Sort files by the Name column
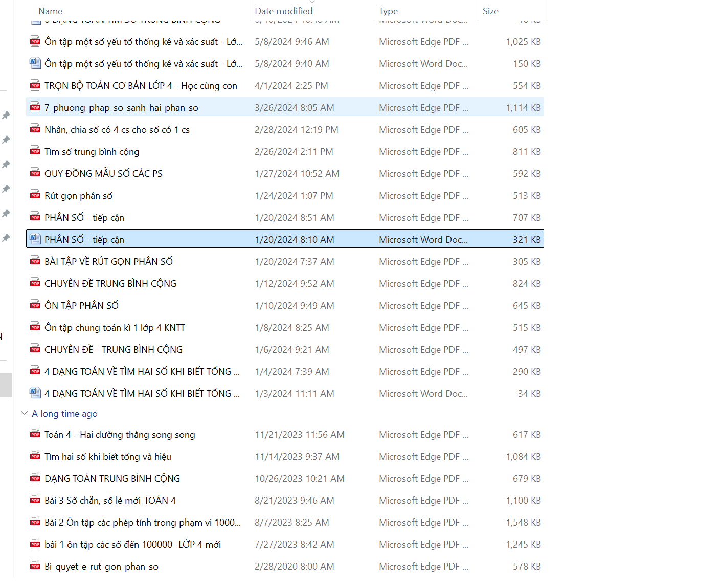 click(x=50, y=11)
